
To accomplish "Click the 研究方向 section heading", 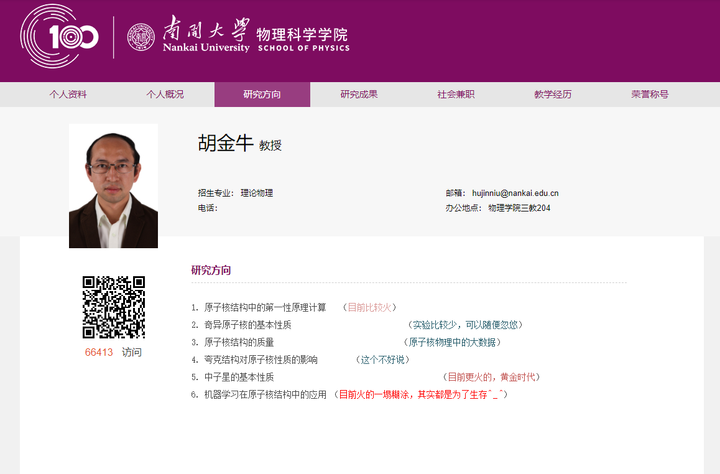I will [211, 270].
